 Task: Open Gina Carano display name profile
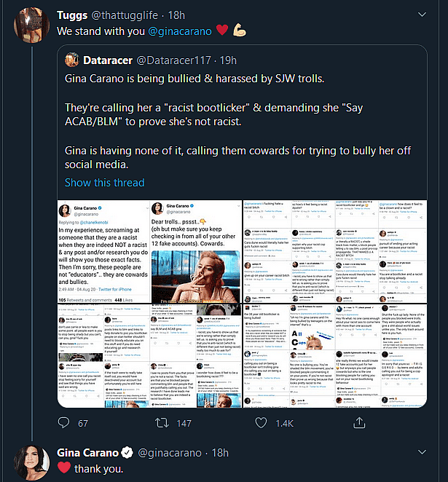(x=87, y=453)
